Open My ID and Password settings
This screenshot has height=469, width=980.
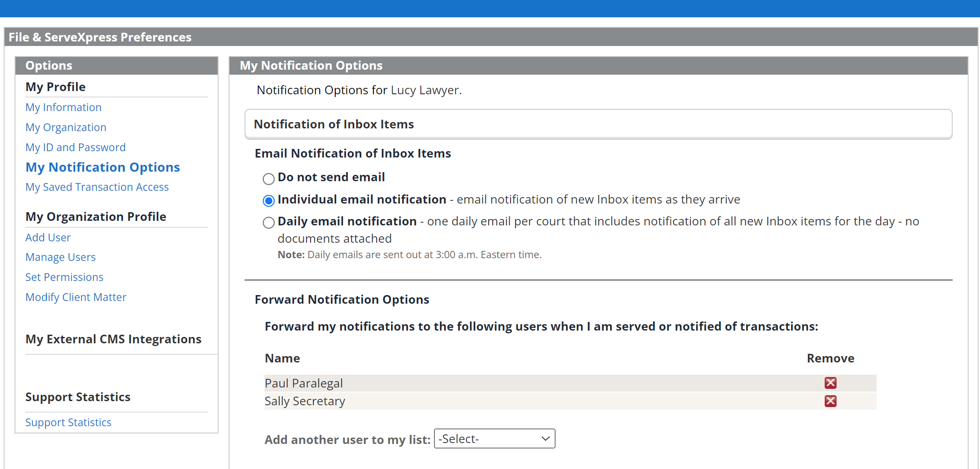click(76, 148)
